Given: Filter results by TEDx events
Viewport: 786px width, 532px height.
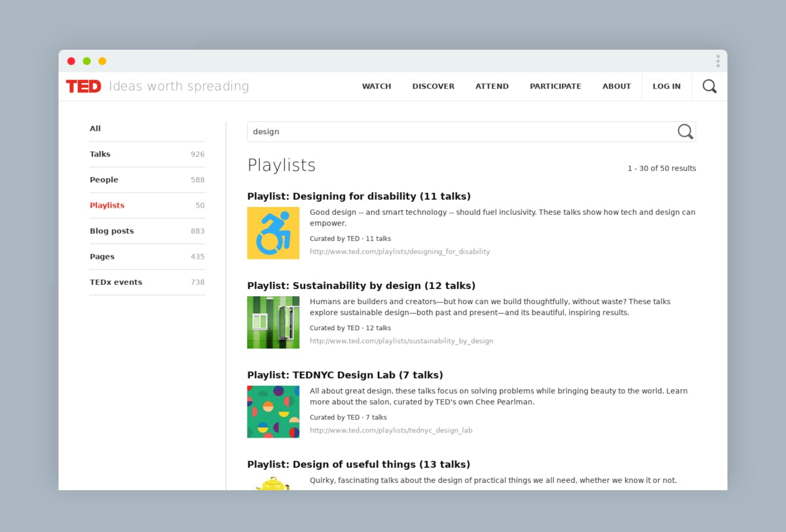Looking at the screenshot, I should [147, 282].
